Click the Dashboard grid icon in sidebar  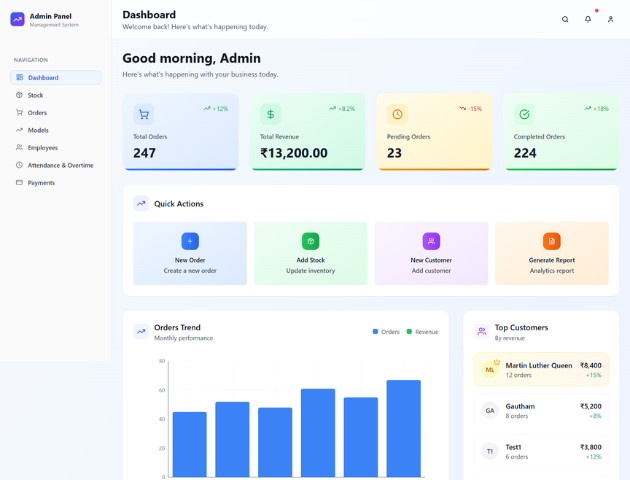click(x=19, y=77)
